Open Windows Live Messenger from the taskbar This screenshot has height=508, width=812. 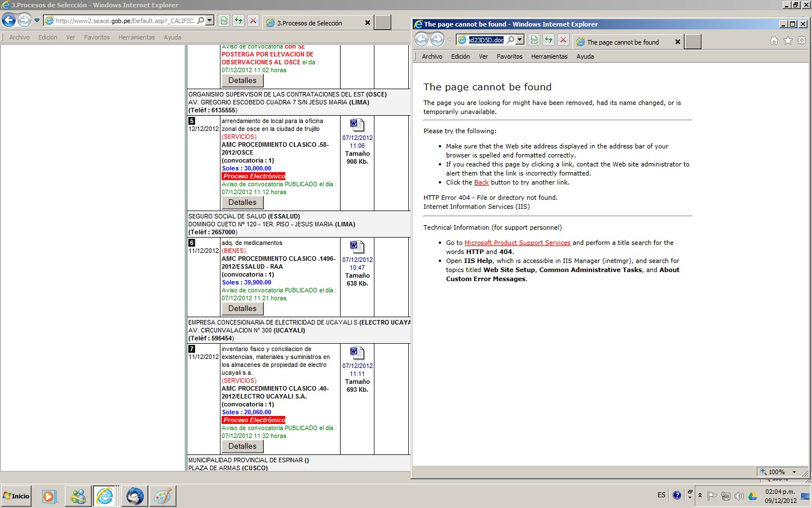coord(78,496)
